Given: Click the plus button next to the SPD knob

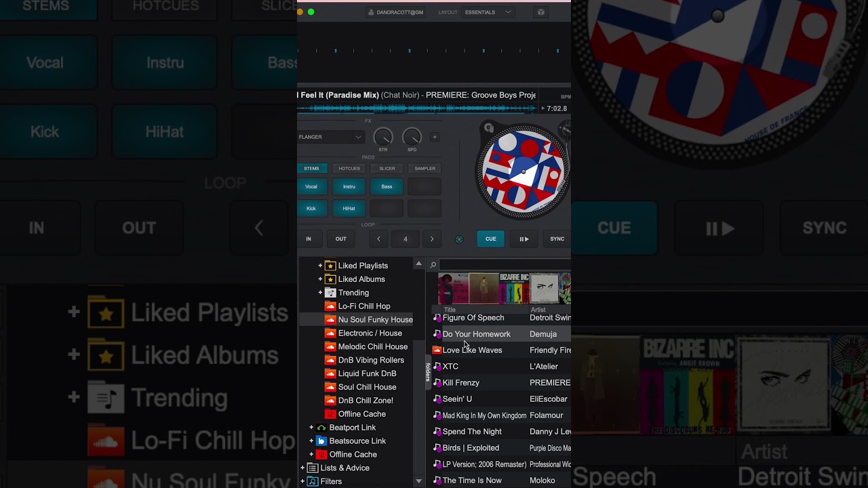Looking at the screenshot, I should coord(435,137).
